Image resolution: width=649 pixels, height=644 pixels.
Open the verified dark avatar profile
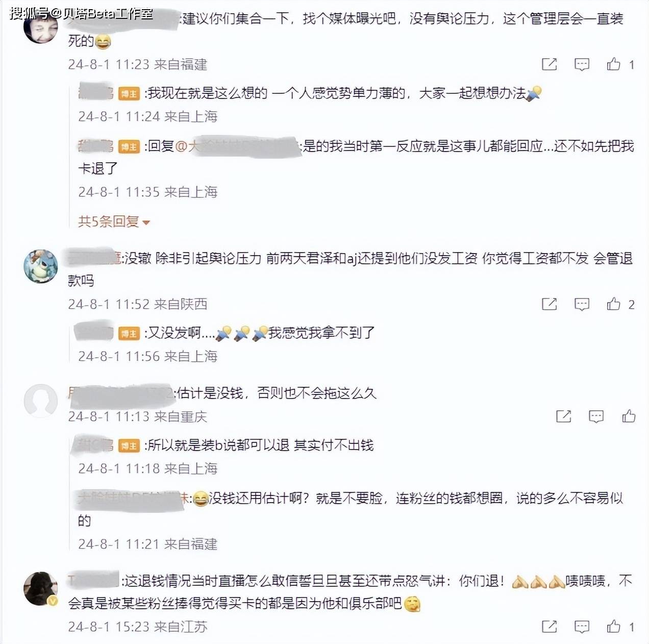(41, 589)
